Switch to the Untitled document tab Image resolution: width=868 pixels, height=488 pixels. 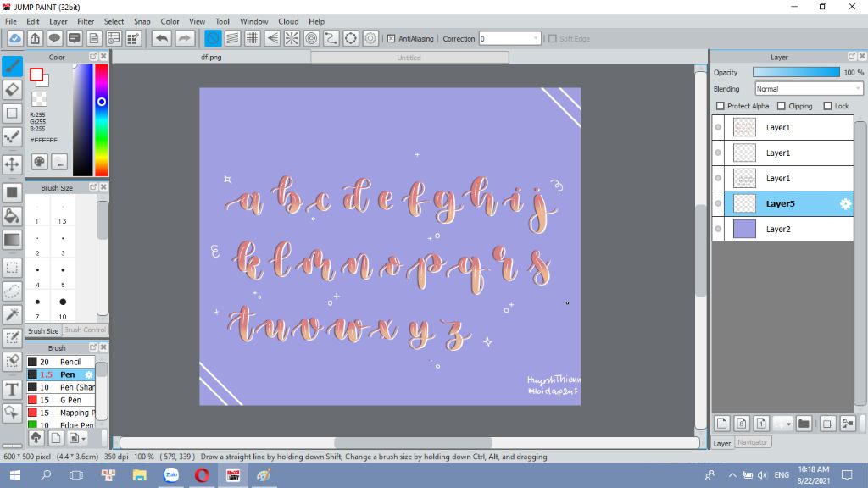(409, 58)
